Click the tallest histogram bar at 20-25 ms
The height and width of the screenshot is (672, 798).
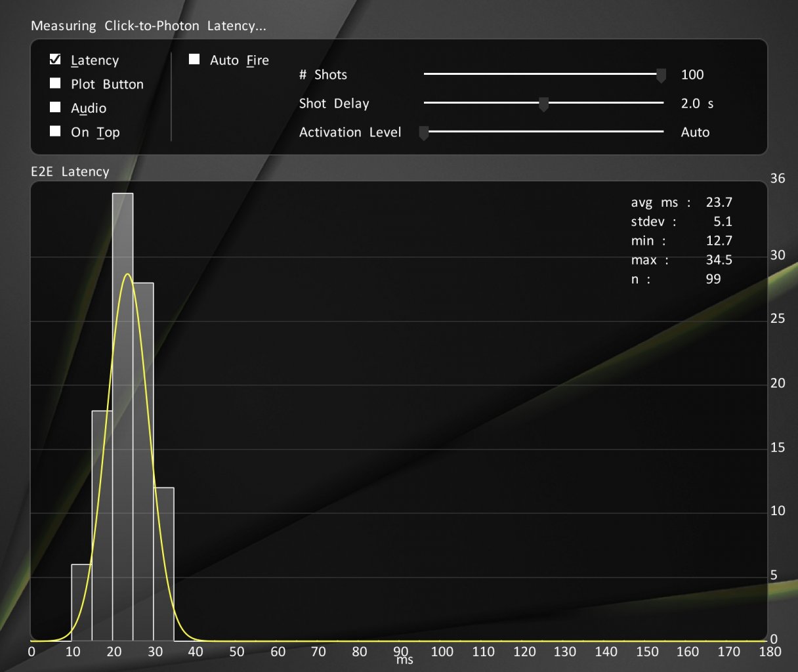(123, 417)
